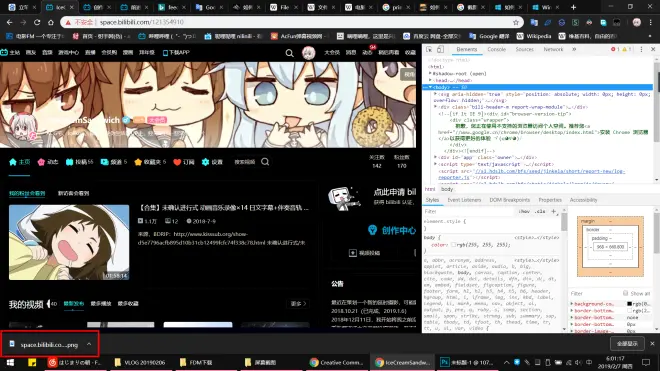Click the DevTools error count indicator
The height and width of the screenshot is (371, 660).
(615, 49)
